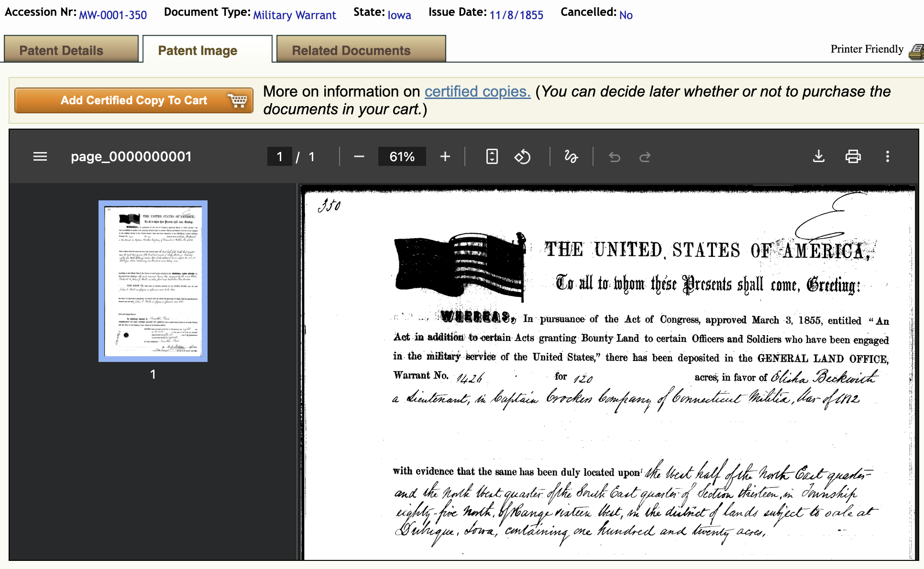The image size is (924, 569).
Task: Download the patent PDF
Action: 819,156
